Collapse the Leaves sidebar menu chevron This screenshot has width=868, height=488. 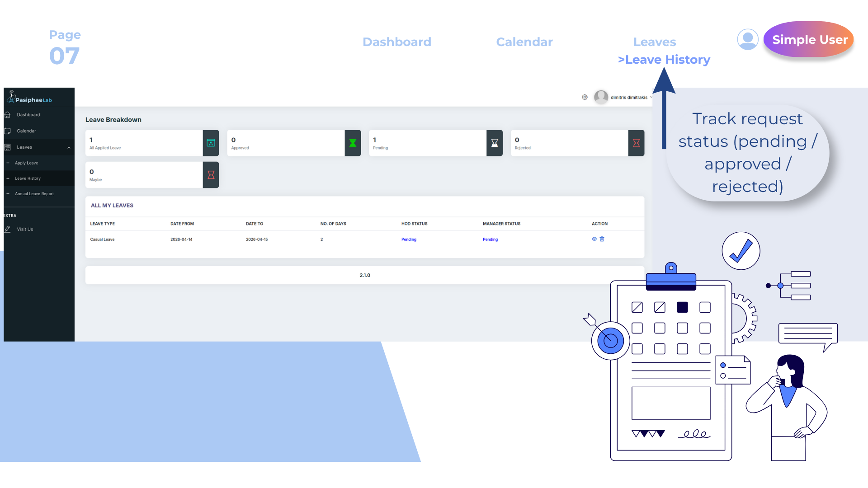pyautogui.click(x=69, y=148)
